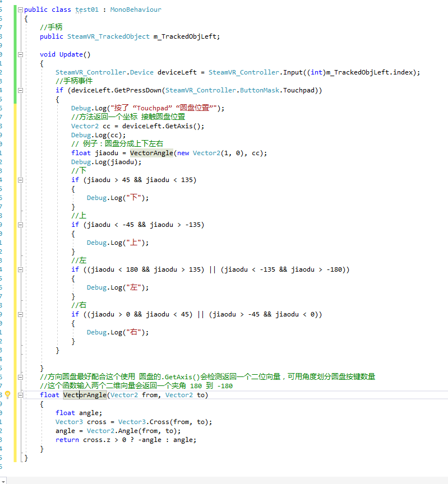448x484 pixels.
Task: Open the lightbulb quick actions
Action: pyautogui.click(x=8, y=394)
